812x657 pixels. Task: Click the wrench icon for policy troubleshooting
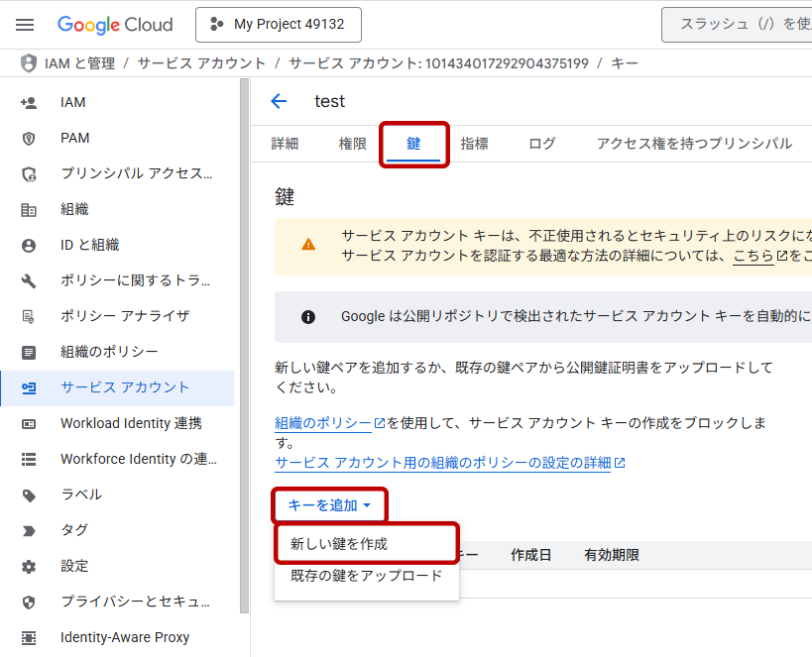pyautogui.click(x=29, y=280)
